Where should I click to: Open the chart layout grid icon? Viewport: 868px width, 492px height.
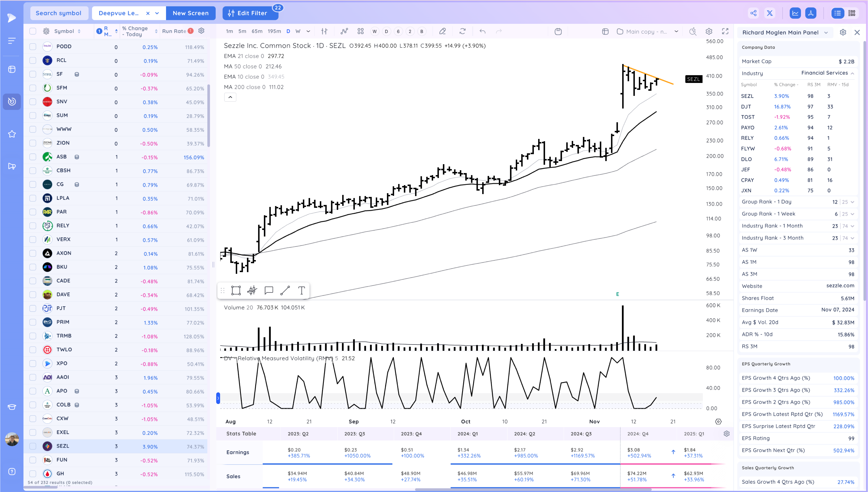361,31
